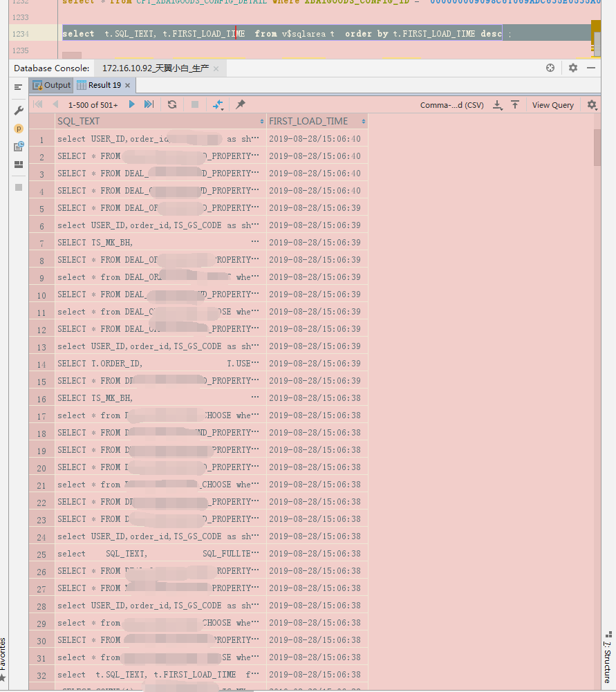This screenshot has width=616, height=692.
Task: Open the result grid settings gear dropdown
Action: pyautogui.click(x=592, y=105)
